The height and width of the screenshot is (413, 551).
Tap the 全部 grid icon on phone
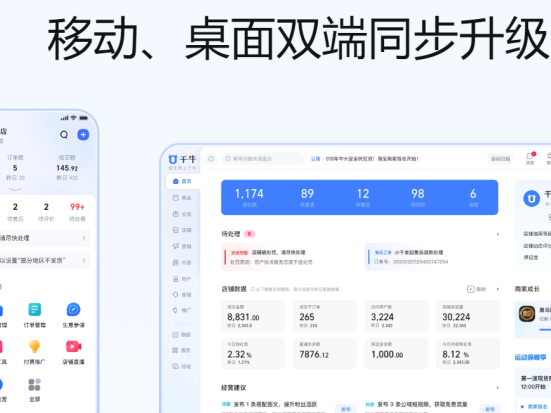pyautogui.click(x=34, y=385)
